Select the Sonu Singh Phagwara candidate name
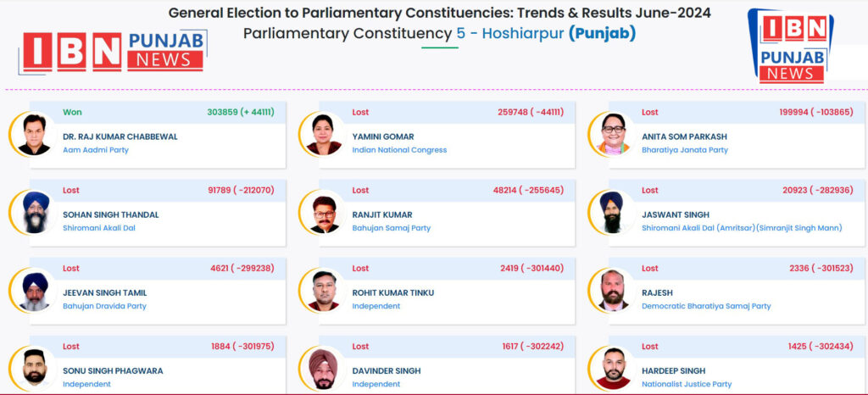Viewport: 868px width, 395px height. tap(113, 370)
